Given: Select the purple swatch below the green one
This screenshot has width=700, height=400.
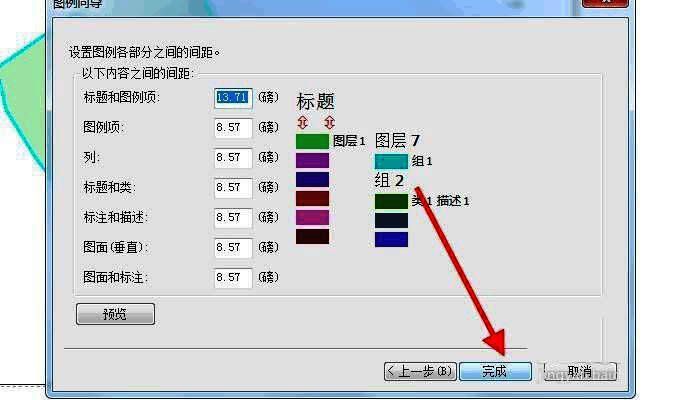Looking at the screenshot, I should [312, 160].
